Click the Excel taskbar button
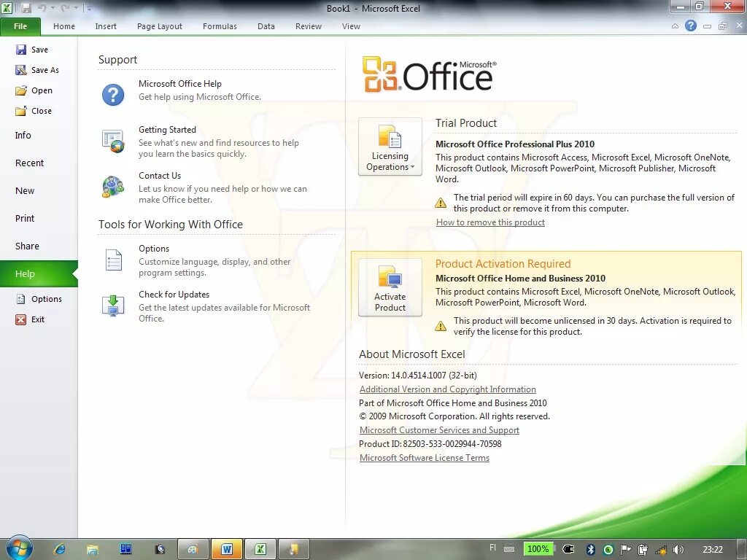Image resolution: width=747 pixels, height=560 pixels. [260, 550]
